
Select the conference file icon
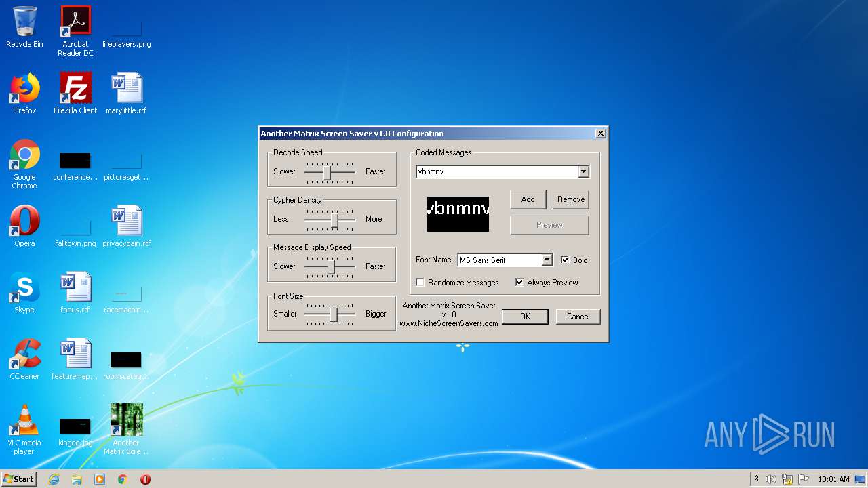[75, 167]
